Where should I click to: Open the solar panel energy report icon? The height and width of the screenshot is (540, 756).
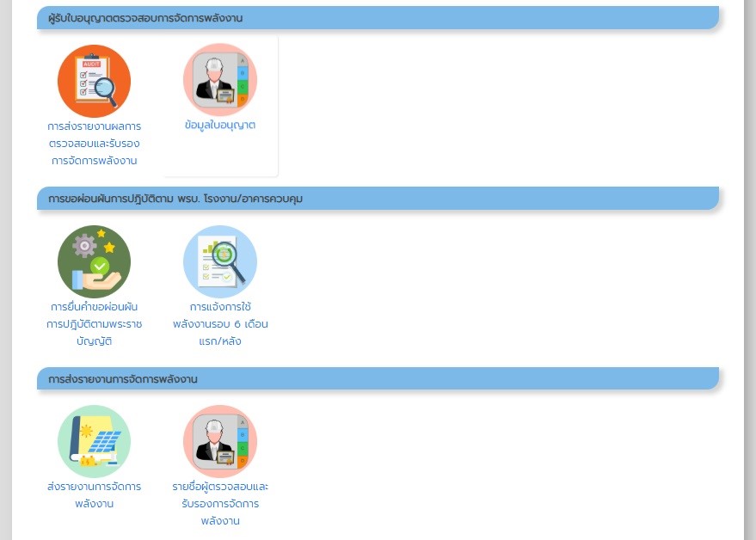click(x=94, y=441)
